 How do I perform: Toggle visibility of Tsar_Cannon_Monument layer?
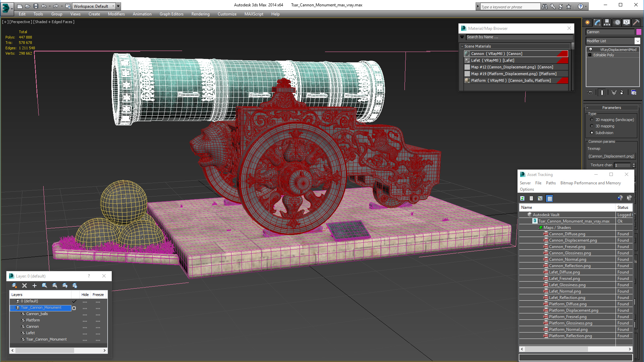coord(85,308)
